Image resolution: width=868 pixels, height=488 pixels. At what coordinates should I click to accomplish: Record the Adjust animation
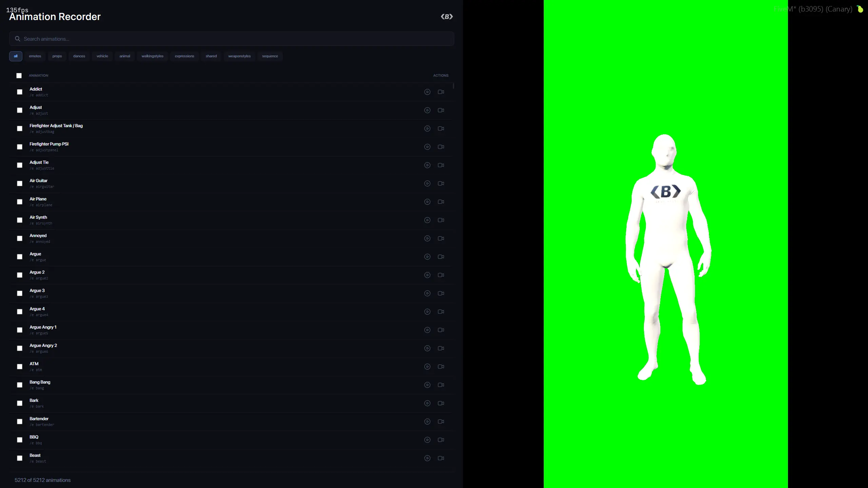tap(441, 110)
